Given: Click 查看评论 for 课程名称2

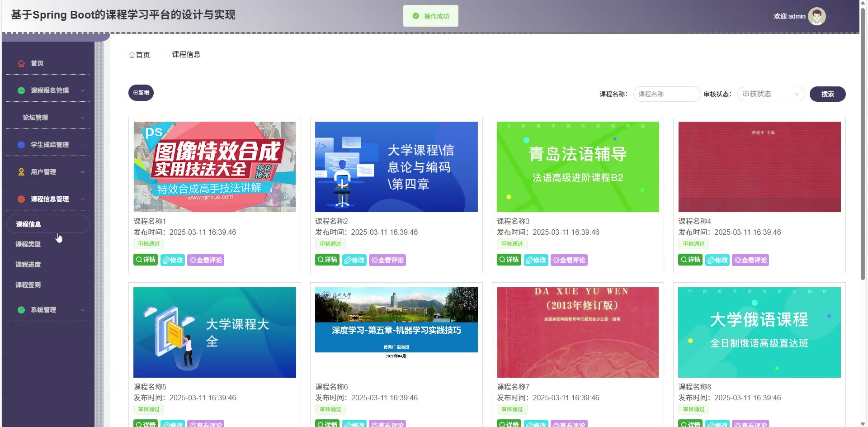Looking at the screenshot, I should pyautogui.click(x=387, y=260).
